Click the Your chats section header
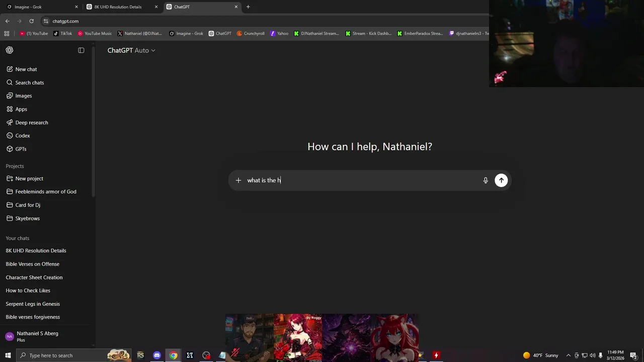Screen dimensions: 644x362 (x=18, y=238)
